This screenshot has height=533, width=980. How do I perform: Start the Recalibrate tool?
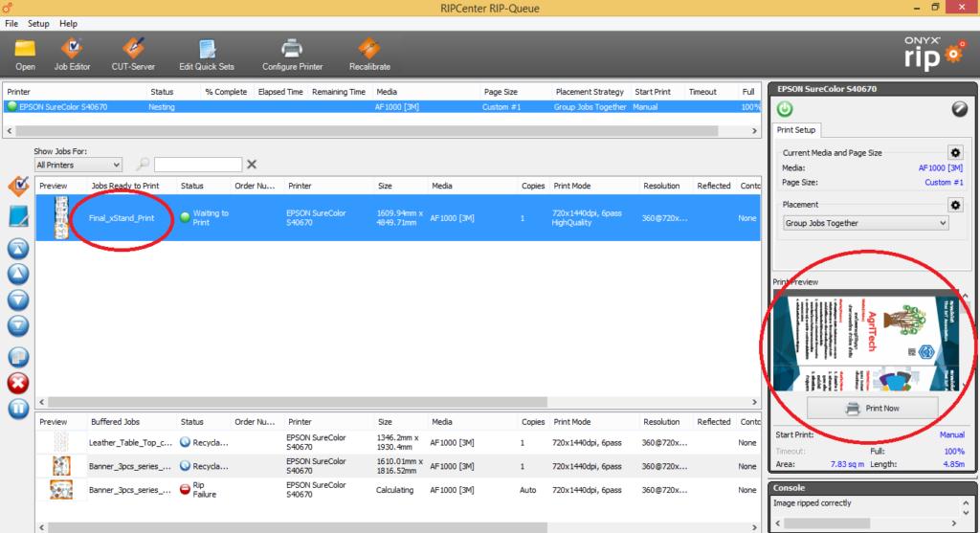click(368, 48)
